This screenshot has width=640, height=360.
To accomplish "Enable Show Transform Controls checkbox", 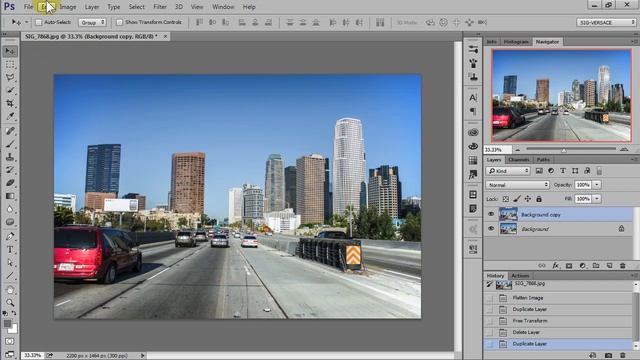I will pyautogui.click(x=120, y=22).
